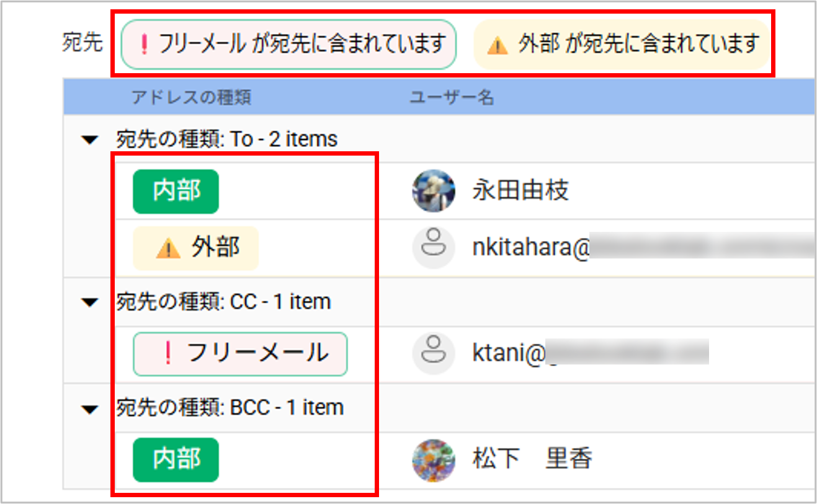Click the 内部 badge for 永田由枝
The width and height of the screenshot is (817, 504).
176,191
